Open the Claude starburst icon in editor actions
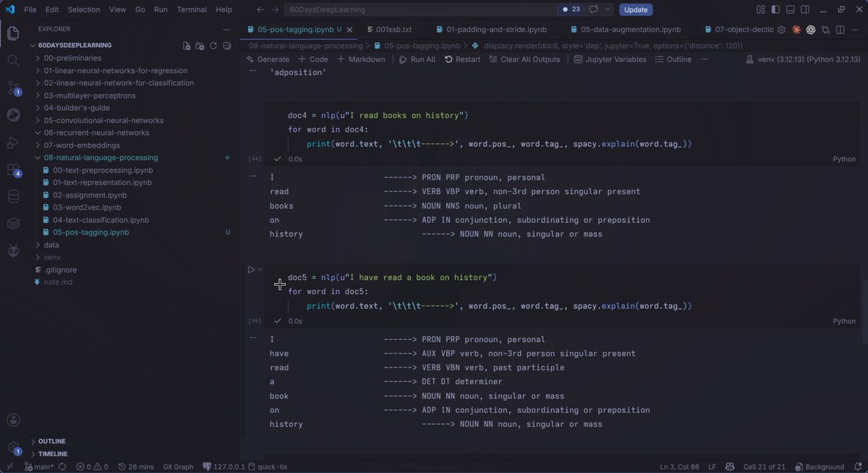Viewport: 868px width, 473px height. 796,30
